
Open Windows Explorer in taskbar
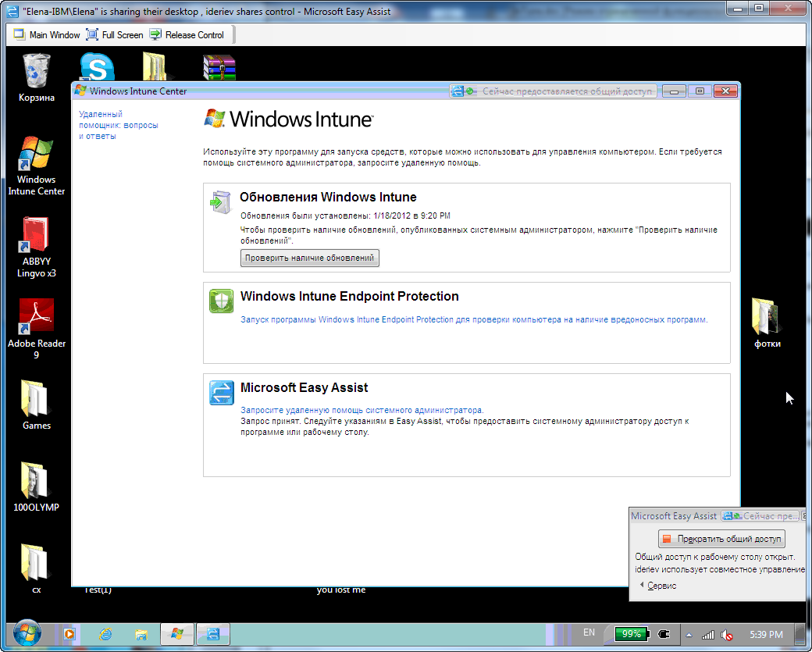tap(141, 634)
